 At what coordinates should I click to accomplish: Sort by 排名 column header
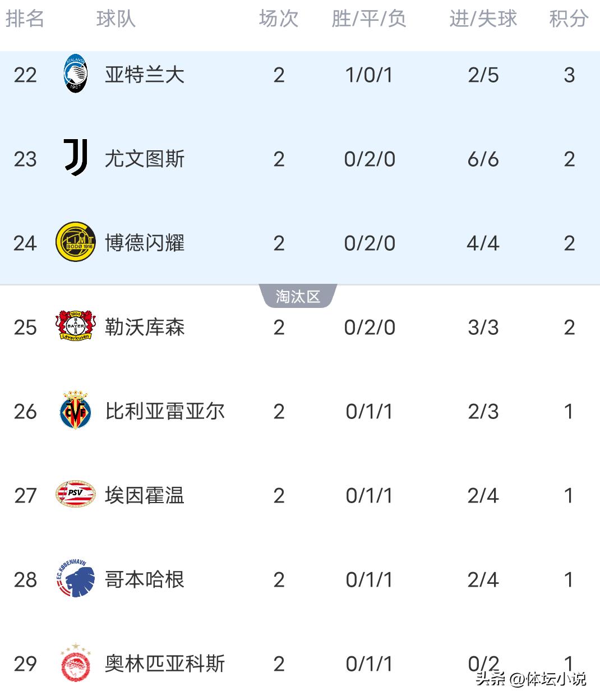point(25,19)
